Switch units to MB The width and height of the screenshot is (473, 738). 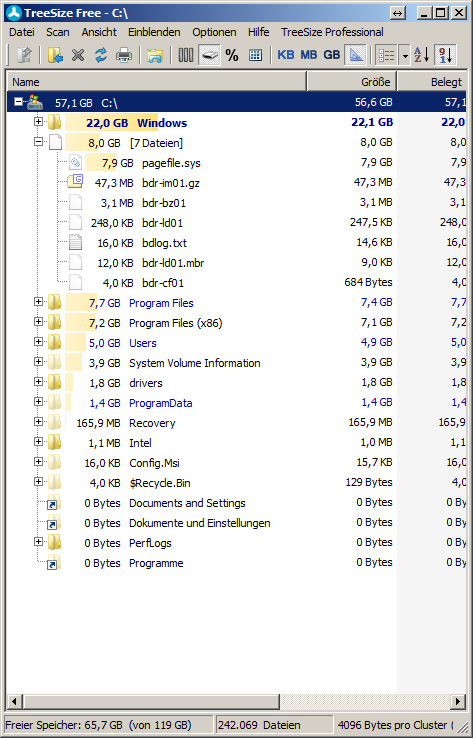(x=309, y=55)
